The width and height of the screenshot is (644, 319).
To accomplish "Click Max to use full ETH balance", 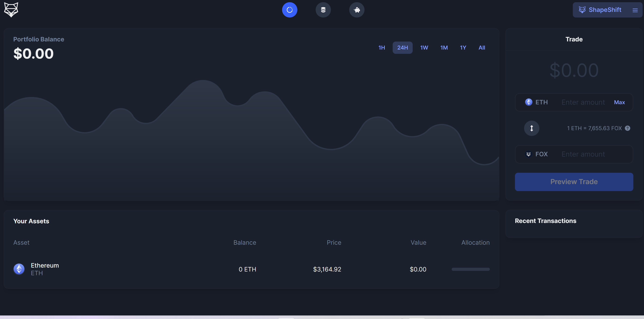I will coord(619,102).
